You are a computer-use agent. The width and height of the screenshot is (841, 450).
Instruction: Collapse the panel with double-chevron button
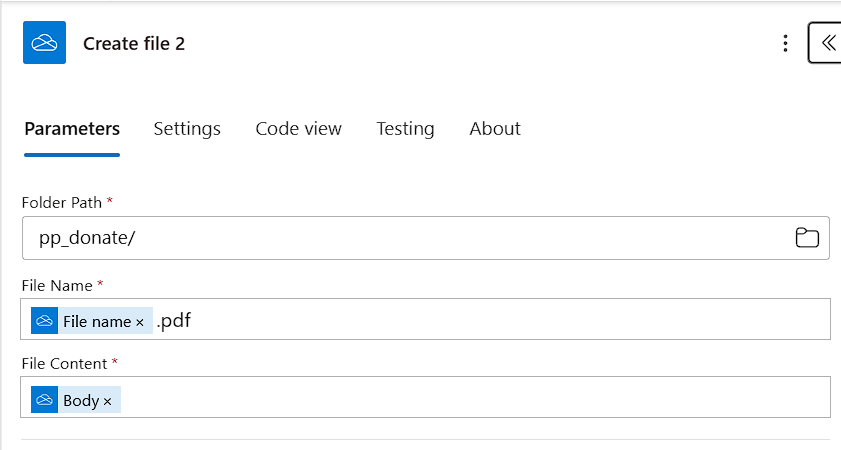[x=826, y=43]
